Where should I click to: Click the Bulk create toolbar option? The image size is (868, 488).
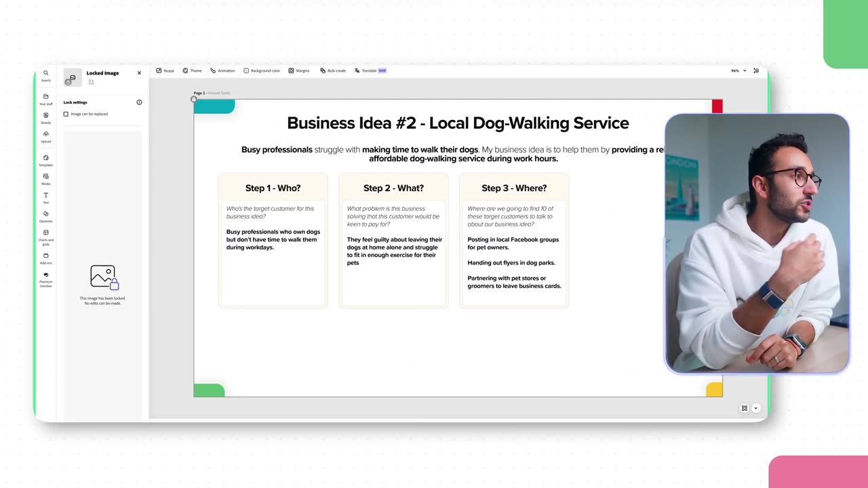click(x=333, y=70)
